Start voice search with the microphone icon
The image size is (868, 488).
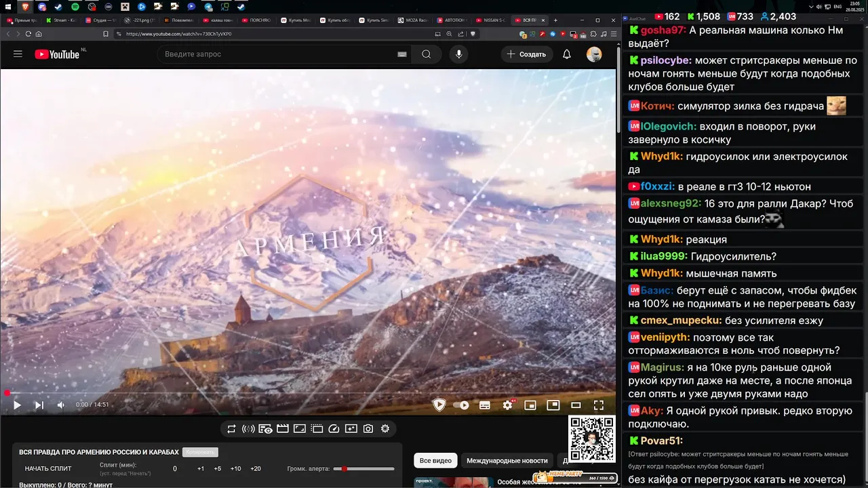point(459,54)
